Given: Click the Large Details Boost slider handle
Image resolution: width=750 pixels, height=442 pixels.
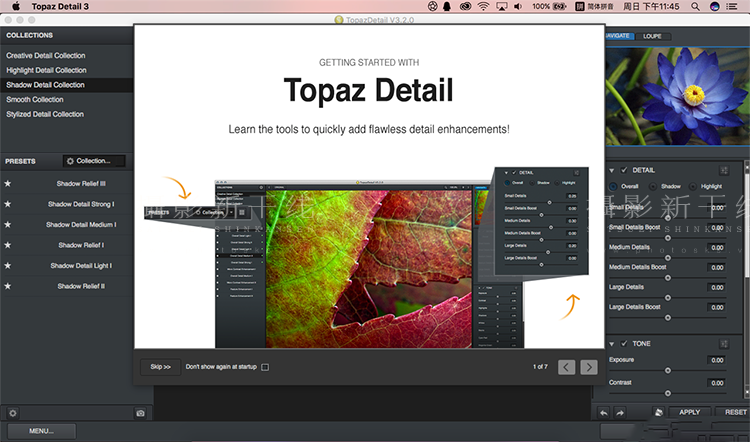Looking at the screenshot, I should pyautogui.click(x=668, y=318).
